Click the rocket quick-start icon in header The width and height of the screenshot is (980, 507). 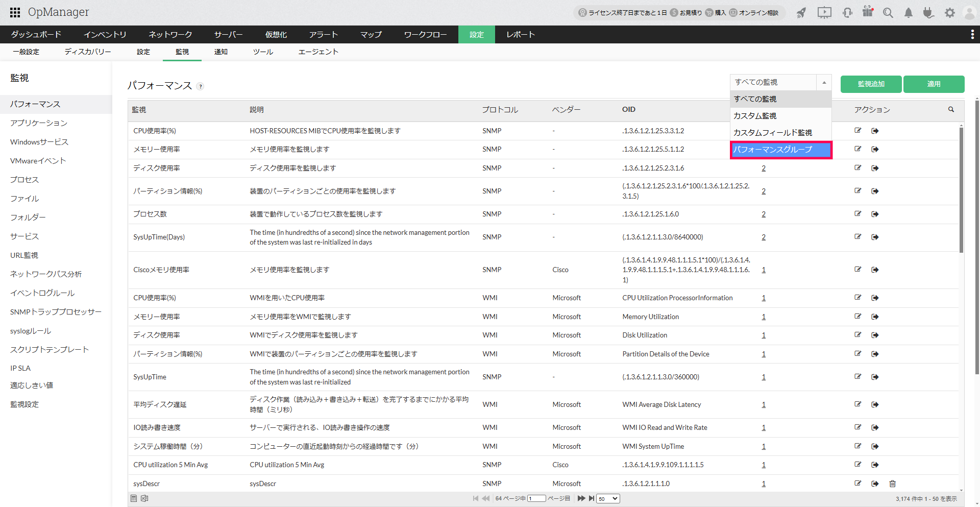point(801,13)
